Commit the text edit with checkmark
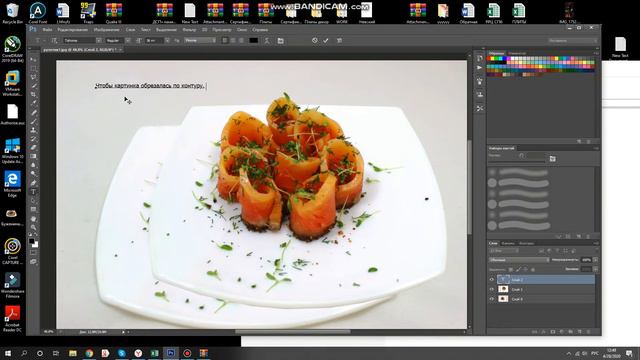The height and width of the screenshot is (360, 640). click(x=326, y=40)
